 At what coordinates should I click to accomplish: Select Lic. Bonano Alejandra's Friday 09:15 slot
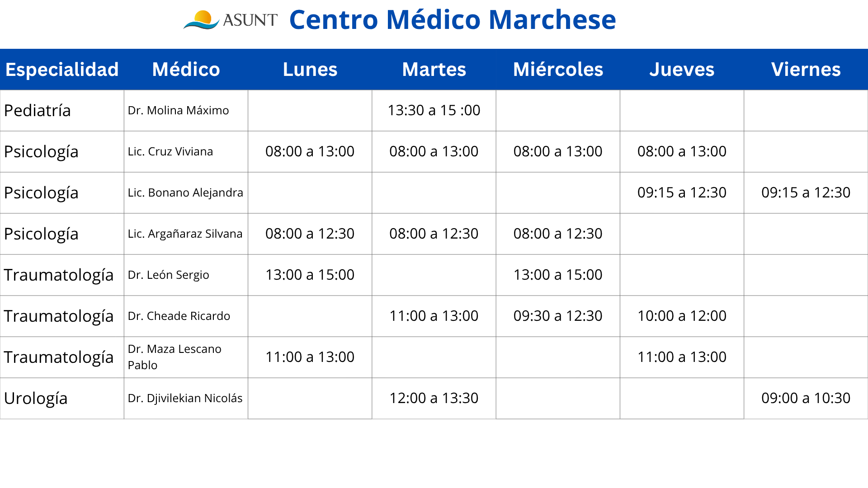(x=806, y=193)
